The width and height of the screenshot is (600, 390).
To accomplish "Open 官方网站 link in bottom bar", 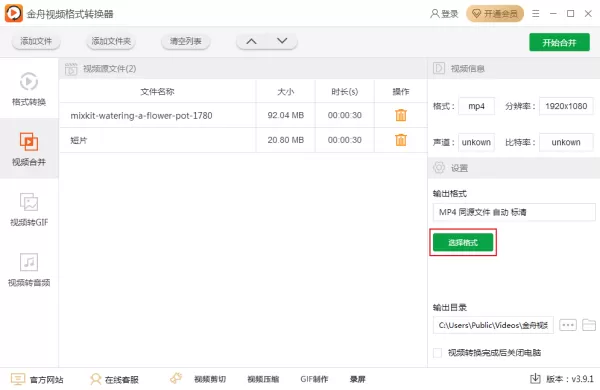I will coord(37,379).
